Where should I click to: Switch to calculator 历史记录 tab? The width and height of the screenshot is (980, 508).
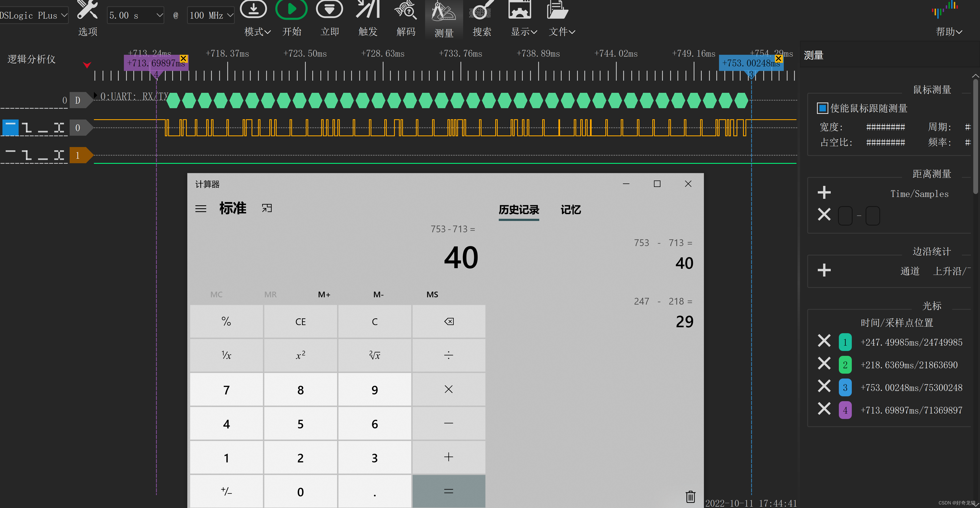[x=519, y=210]
